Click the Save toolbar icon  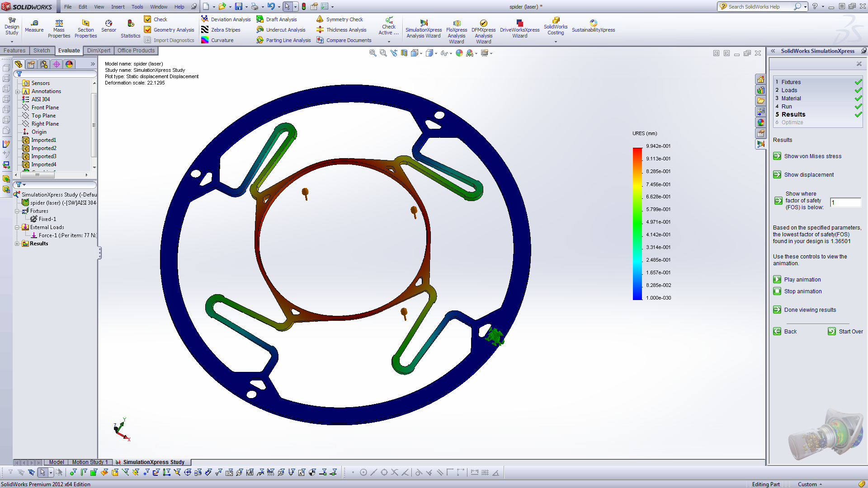tap(238, 6)
